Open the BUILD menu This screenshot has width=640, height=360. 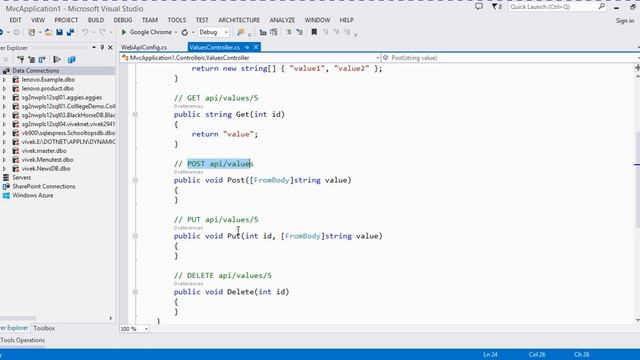click(x=96, y=20)
